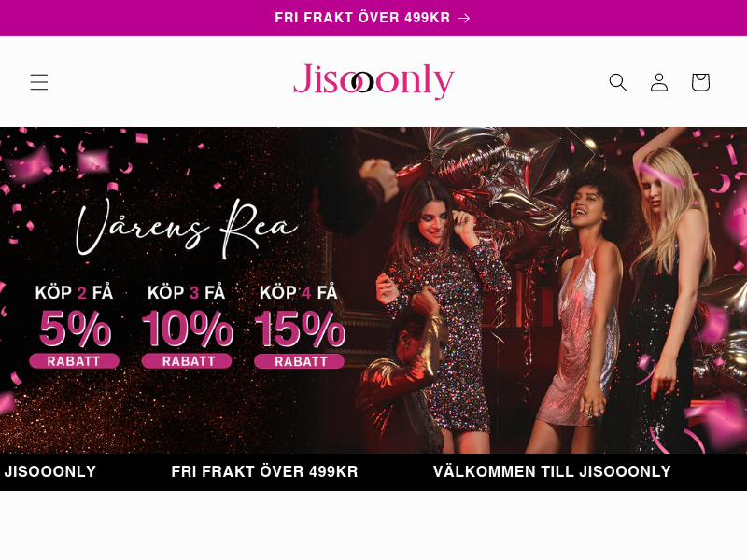The width and height of the screenshot is (747, 560).
Task: Open the Fri Frakt över 499kr announcement link
Action: [x=362, y=18]
